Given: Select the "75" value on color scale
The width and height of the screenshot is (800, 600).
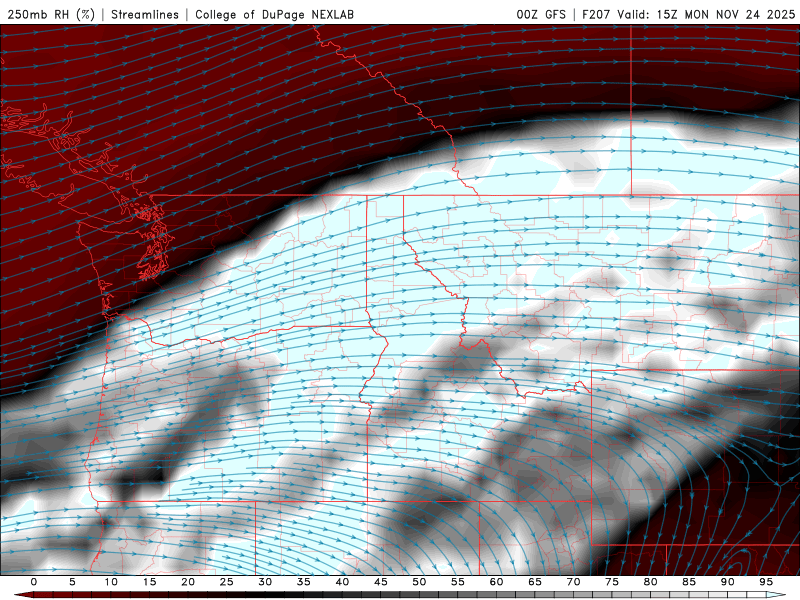Looking at the screenshot, I should tap(612, 582).
